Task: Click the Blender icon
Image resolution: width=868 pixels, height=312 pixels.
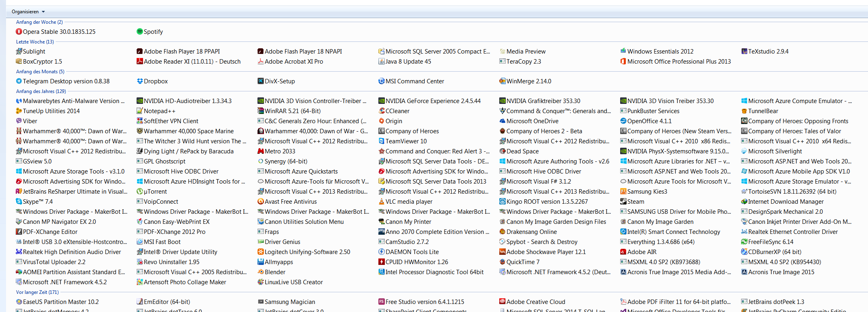Action: [261, 272]
